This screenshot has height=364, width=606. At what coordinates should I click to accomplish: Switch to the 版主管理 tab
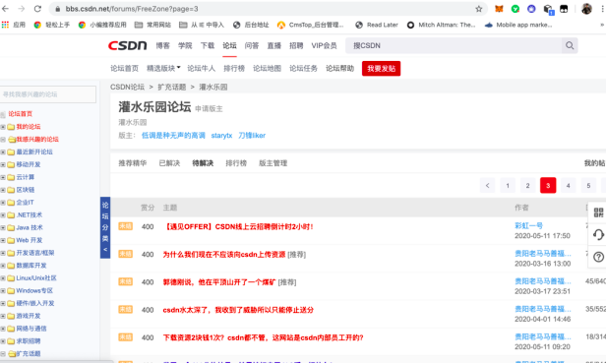(x=273, y=163)
